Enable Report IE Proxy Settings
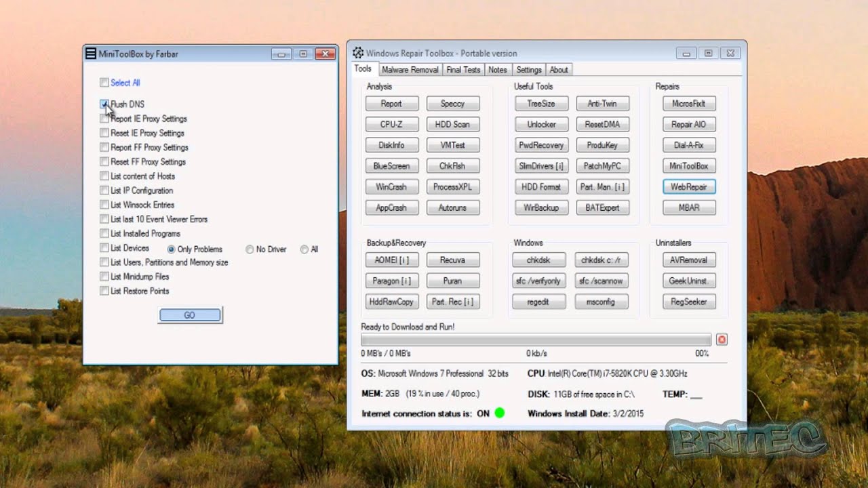The height and width of the screenshot is (488, 868). pyautogui.click(x=104, y=119)
